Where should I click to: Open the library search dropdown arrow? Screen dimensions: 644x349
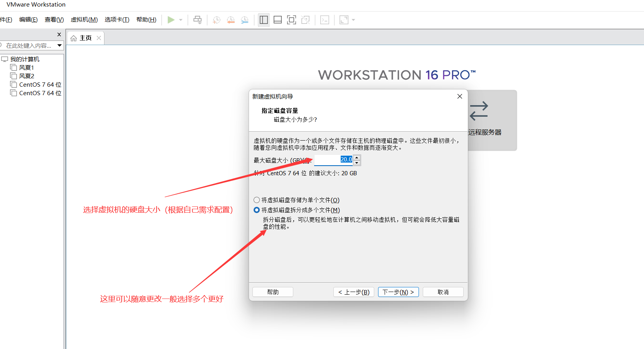60,45
